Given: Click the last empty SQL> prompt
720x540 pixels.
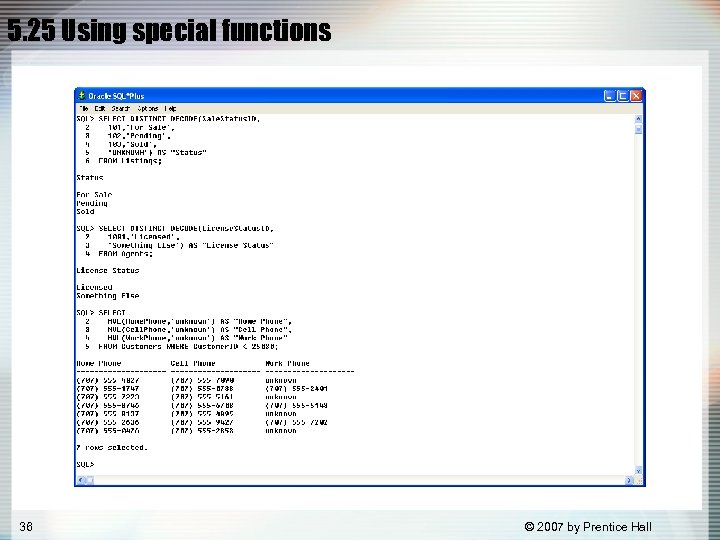Looking at the screenshot, I should [x=85, y=464].
